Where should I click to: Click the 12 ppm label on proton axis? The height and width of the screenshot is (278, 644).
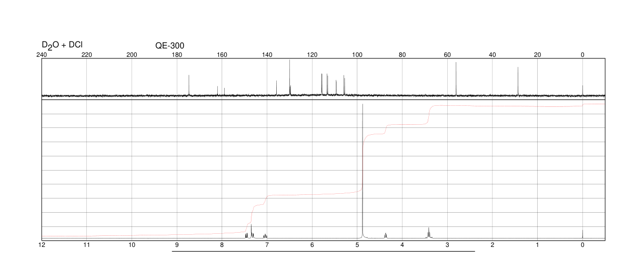[42, 245]
